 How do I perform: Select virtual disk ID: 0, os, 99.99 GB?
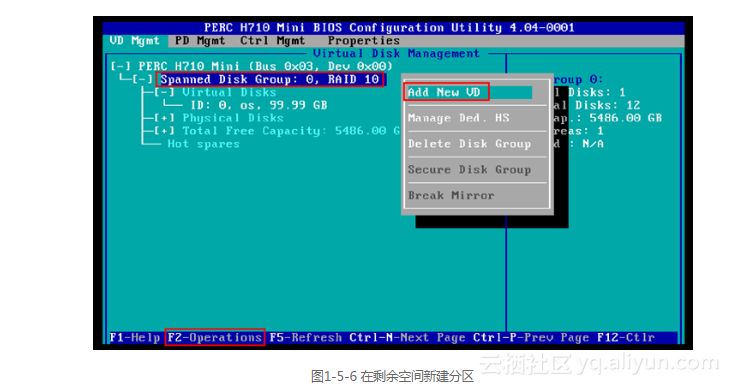pyautogui.click(x=259, y=105)
